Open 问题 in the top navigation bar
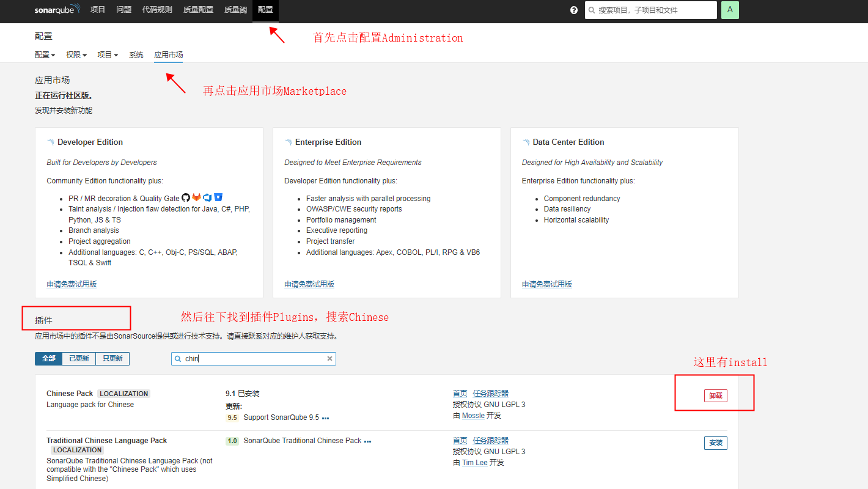This screenshot has height=489, width=868. [124, 10]
